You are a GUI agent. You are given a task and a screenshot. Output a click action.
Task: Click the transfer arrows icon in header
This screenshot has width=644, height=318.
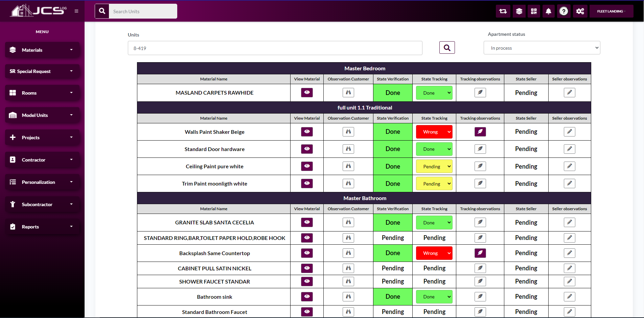pyautogui.click(x=503, y=11)
